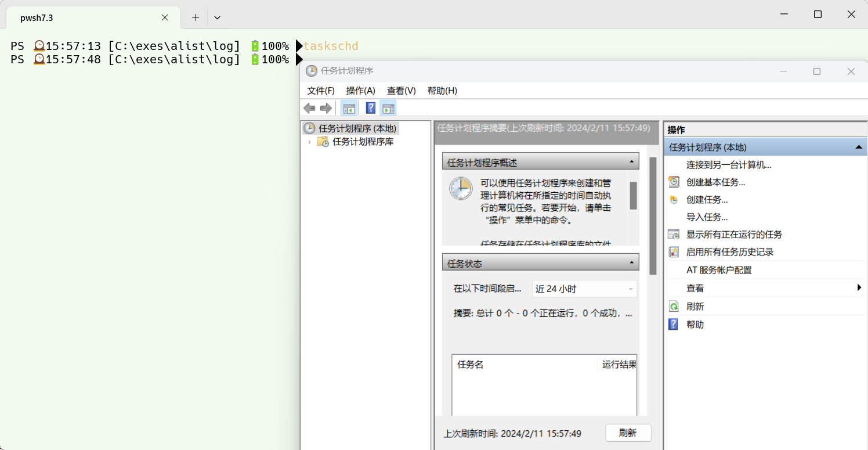Image resolution: width=868 pixels, height=450 pixels.
Task: Click the 上次刷新时间 text at bottom
Action: (512, 434)
